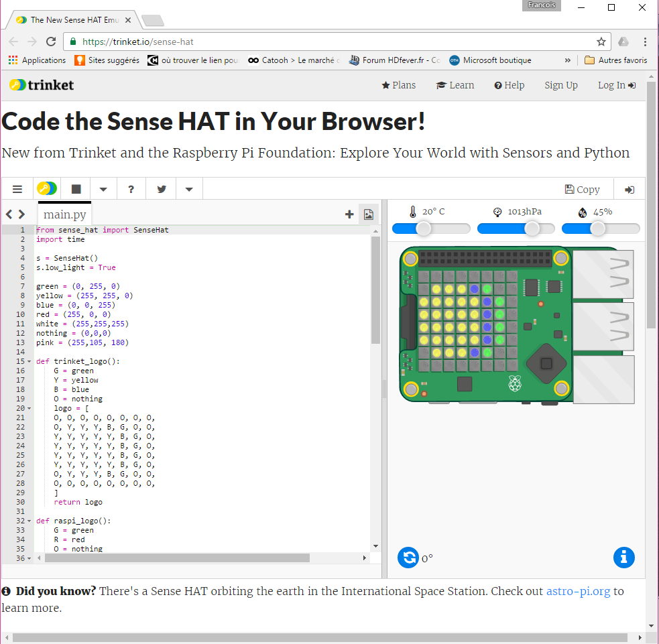This screenshot has width=659, height=644.
Task: Click the pressure gauge icon
Action: [x=497, y=212]
